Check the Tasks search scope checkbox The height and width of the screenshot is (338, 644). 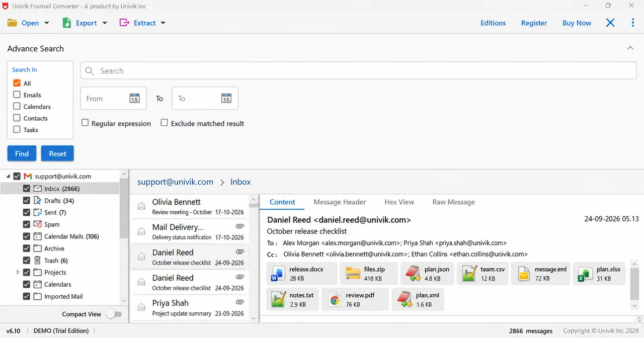coord(17,129)
